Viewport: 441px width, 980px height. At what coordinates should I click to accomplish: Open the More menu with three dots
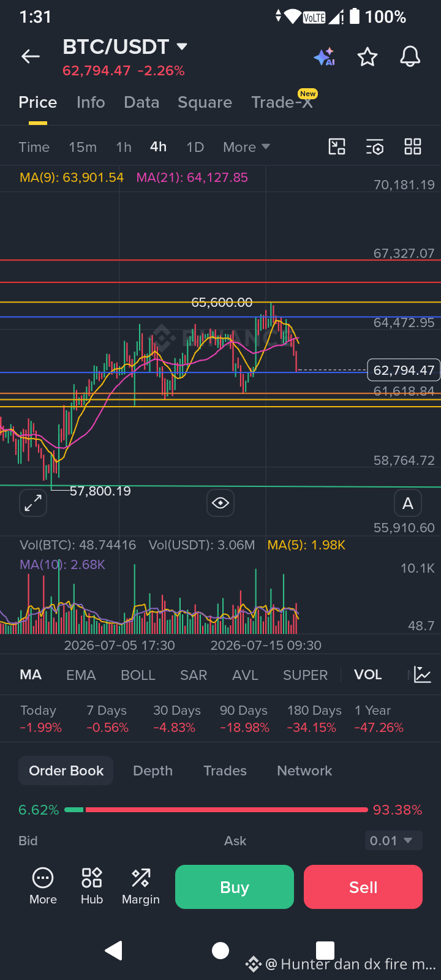(x=43, y=886)
